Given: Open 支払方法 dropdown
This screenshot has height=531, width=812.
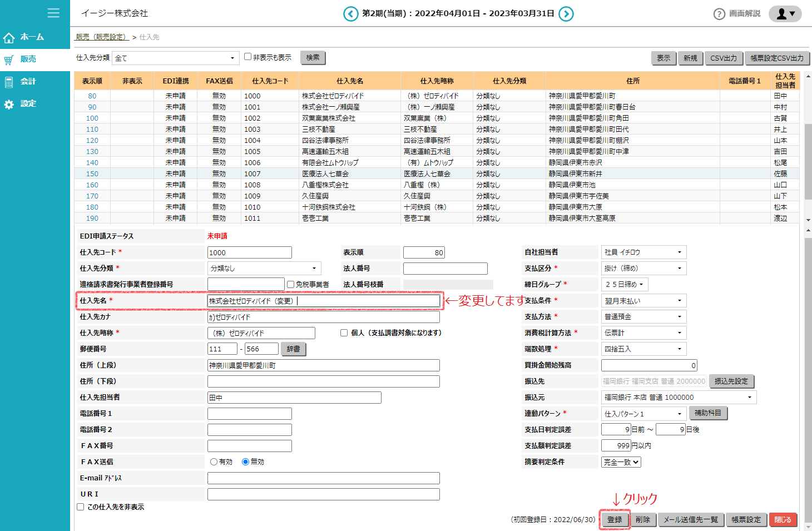Looking at the screenshot, I should [643, 316].
